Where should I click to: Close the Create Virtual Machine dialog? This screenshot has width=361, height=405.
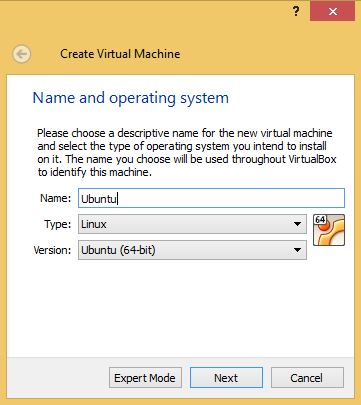click(x=332, y=12)
